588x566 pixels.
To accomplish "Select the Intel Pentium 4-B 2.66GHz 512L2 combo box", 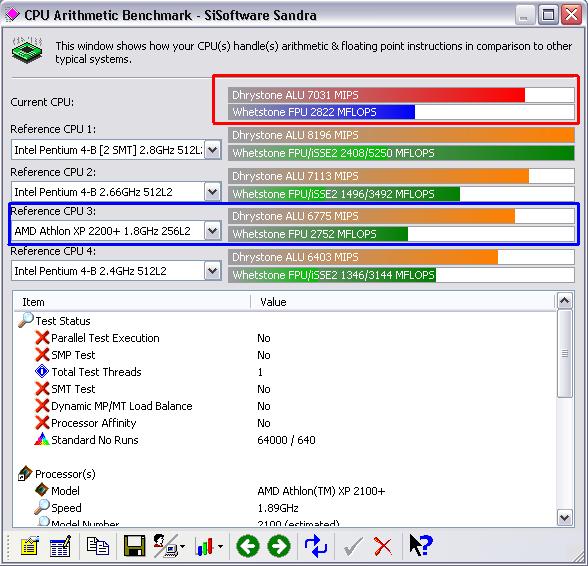I will [116, 192].
